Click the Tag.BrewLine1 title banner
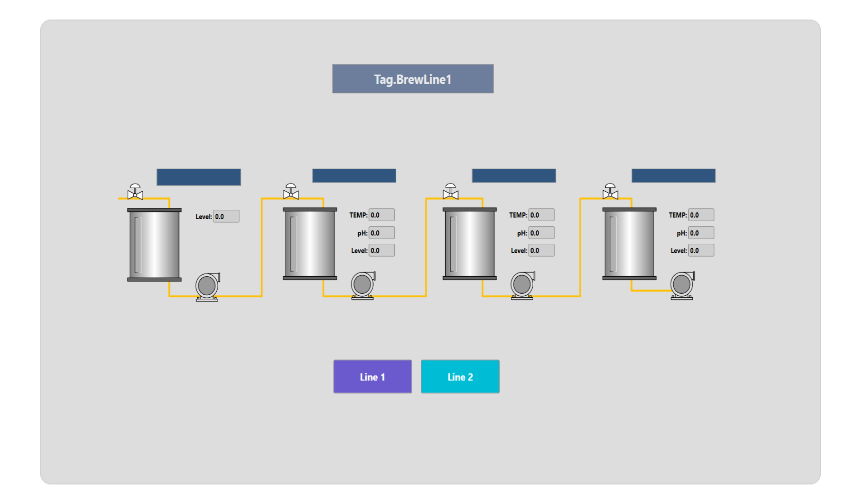The height and width of the screenshot is (504, 861). [x=413, y=79]
